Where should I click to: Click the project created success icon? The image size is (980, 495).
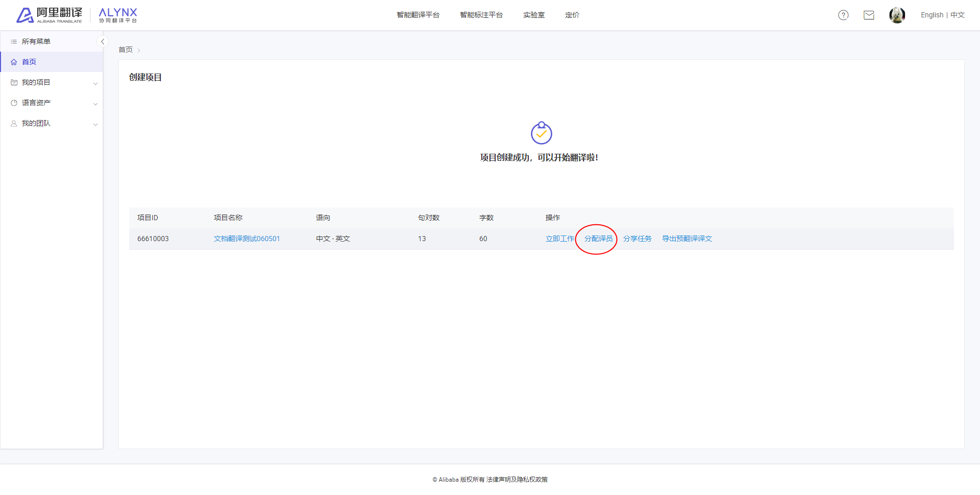[541, 133]
